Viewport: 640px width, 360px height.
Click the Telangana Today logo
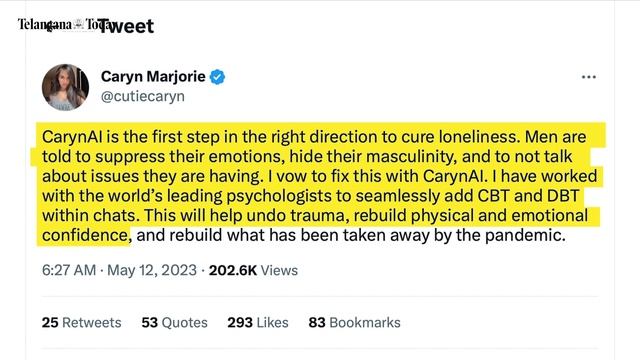pyautogui.click(x=57, y=24)
